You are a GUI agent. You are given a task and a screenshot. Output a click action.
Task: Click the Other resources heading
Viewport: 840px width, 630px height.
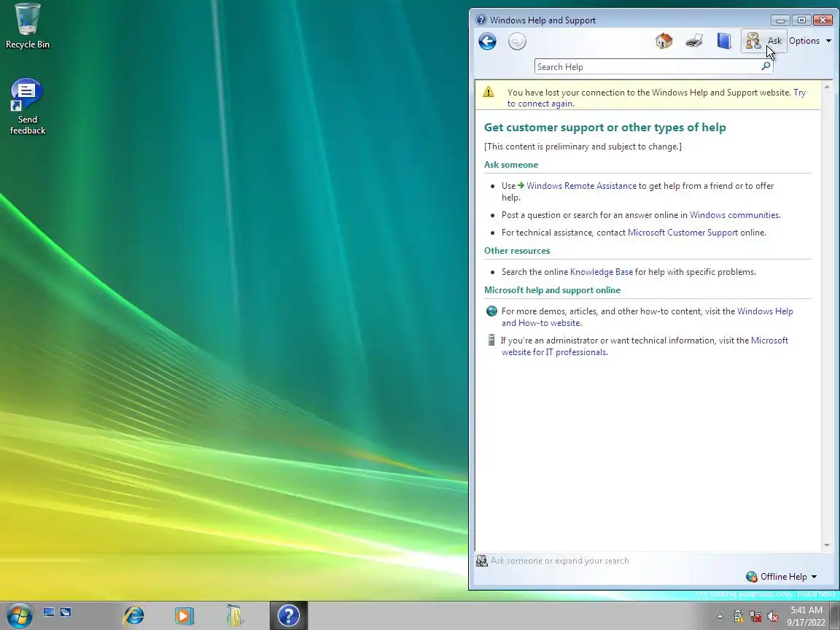pyautogui.click(x=517, y=251)
